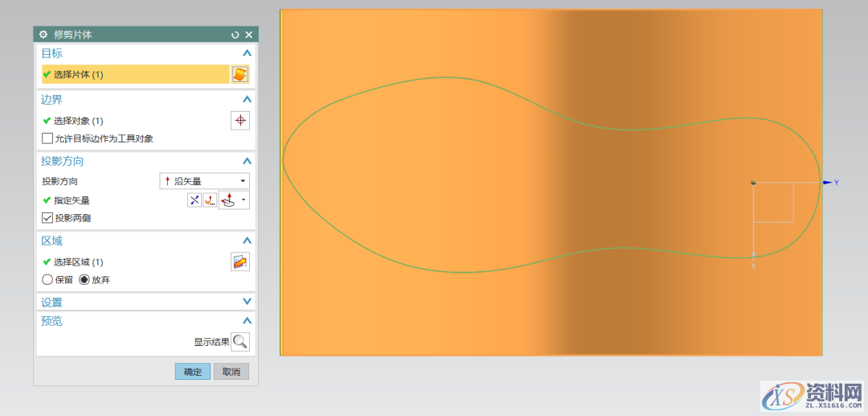
Task: Click the reverse direction vector icon
Action: pos(194,200)
